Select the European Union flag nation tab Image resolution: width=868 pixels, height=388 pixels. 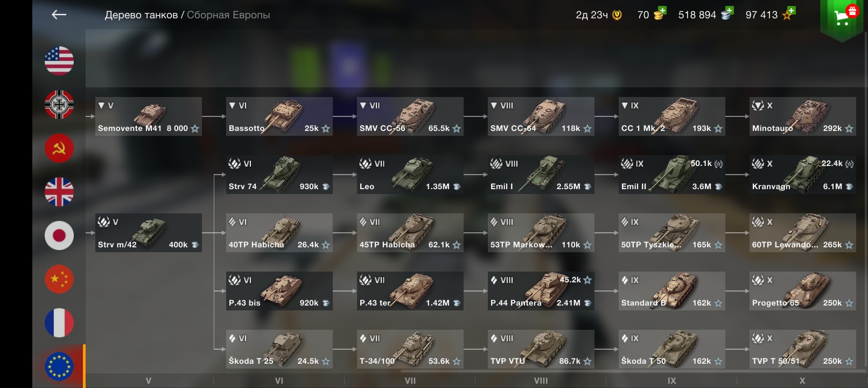(59, 366)
